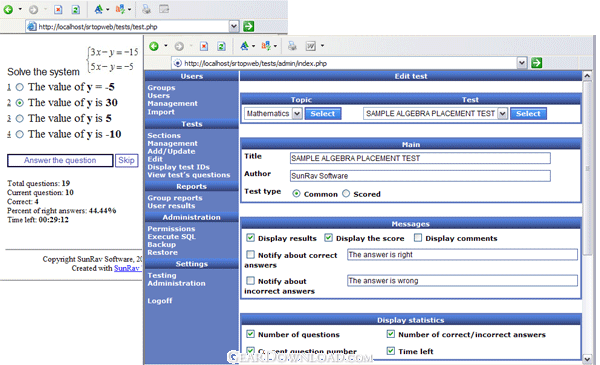Toggle Number of questions checkbox
600x365 pixels.
tap(250, 334)
